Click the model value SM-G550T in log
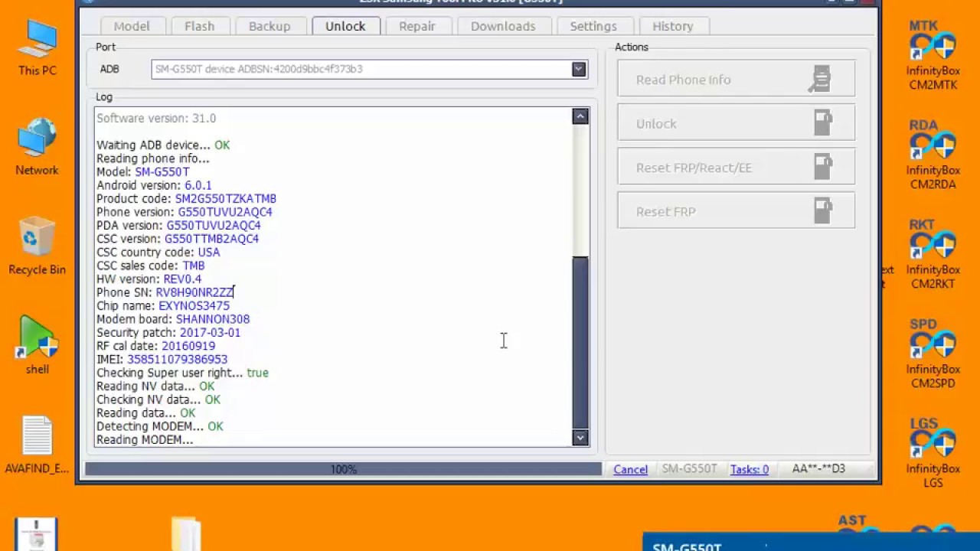The width and height of the screenshot is (980, 551). [162, 171]
